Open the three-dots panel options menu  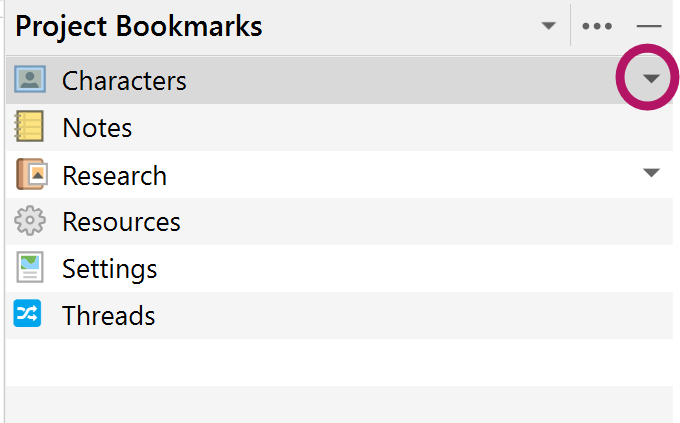[597, 26]
